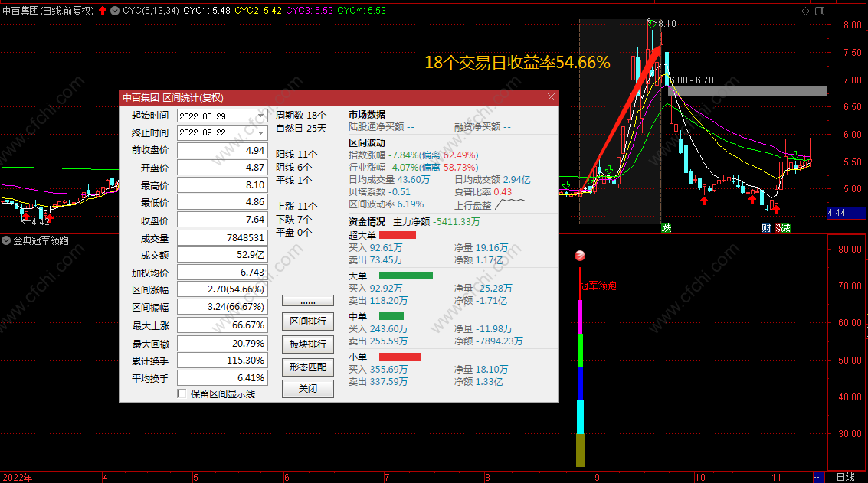Click the 超大单 red bar
This screenshot has width=868, height=483.
(398, 235)
